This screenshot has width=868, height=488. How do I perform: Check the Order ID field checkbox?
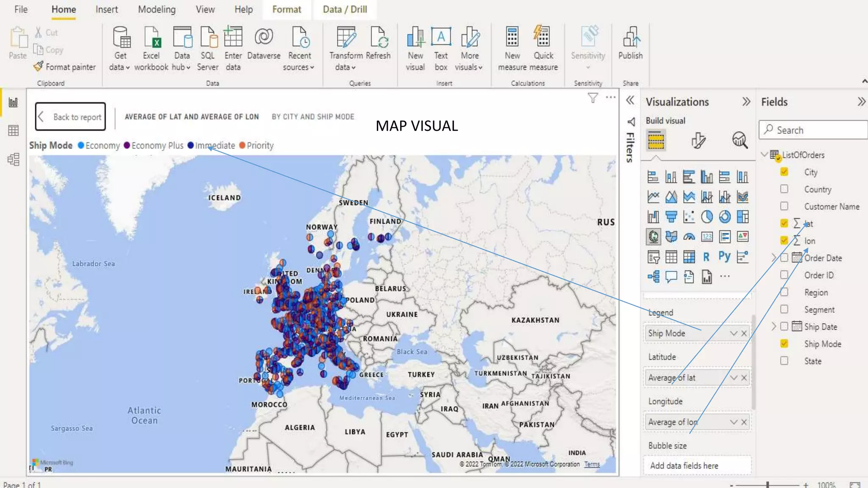784,274
